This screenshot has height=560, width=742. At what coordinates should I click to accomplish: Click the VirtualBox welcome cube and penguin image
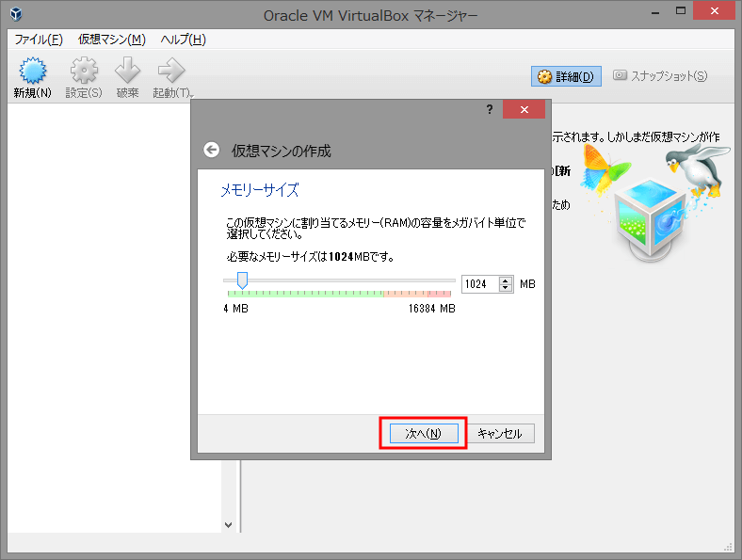point(654,203)
